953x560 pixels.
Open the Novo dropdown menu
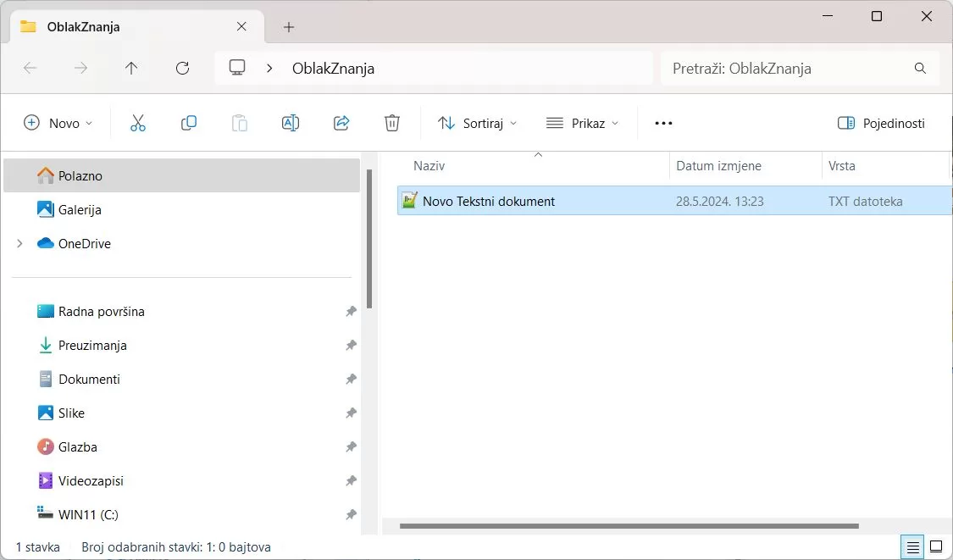[x=58, y=123]
